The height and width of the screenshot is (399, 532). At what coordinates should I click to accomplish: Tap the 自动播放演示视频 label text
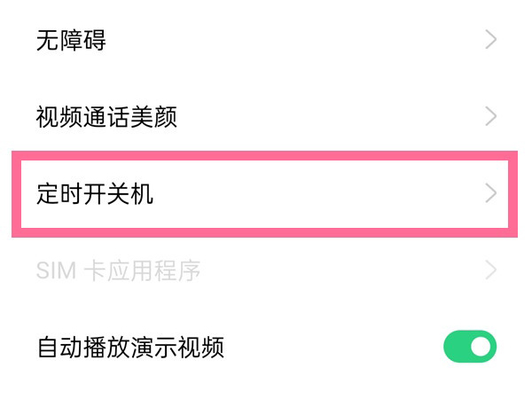click(130, 347)
